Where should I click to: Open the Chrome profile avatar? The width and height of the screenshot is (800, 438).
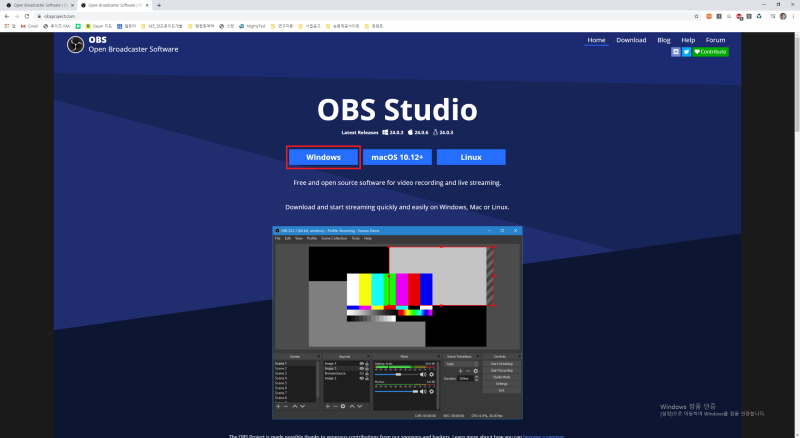pos(783,16)
